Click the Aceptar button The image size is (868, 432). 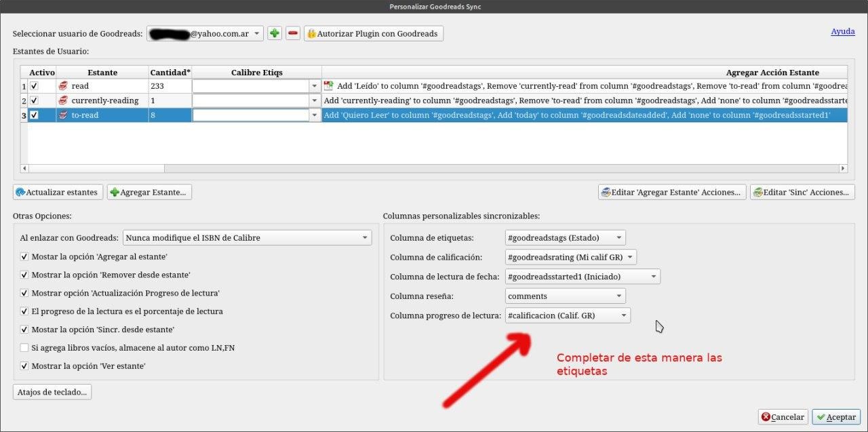(835, 417)
